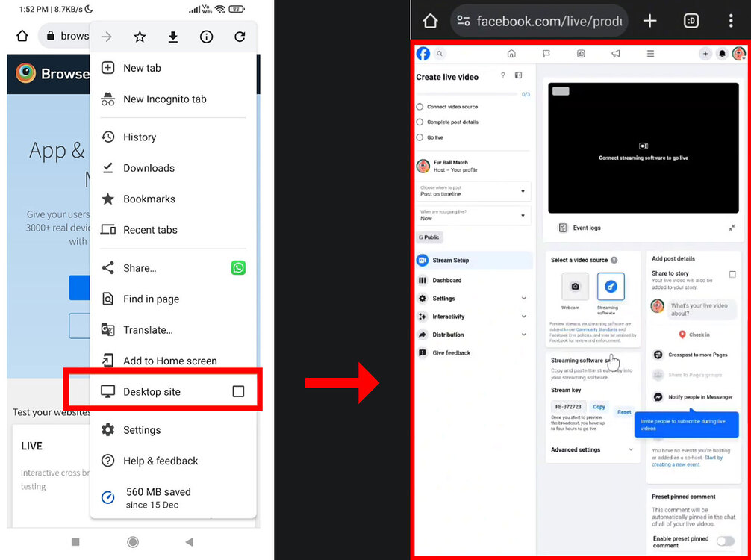Expand the Advanced settings section
This screenshot has width=751, height=560.
point(592,449)
